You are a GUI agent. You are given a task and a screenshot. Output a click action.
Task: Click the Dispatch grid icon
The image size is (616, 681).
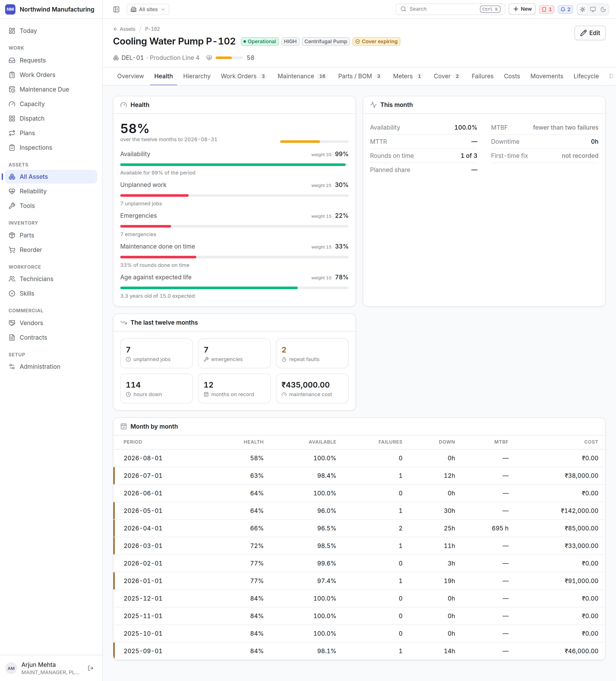pyautogui.click(x=12, y=118)
